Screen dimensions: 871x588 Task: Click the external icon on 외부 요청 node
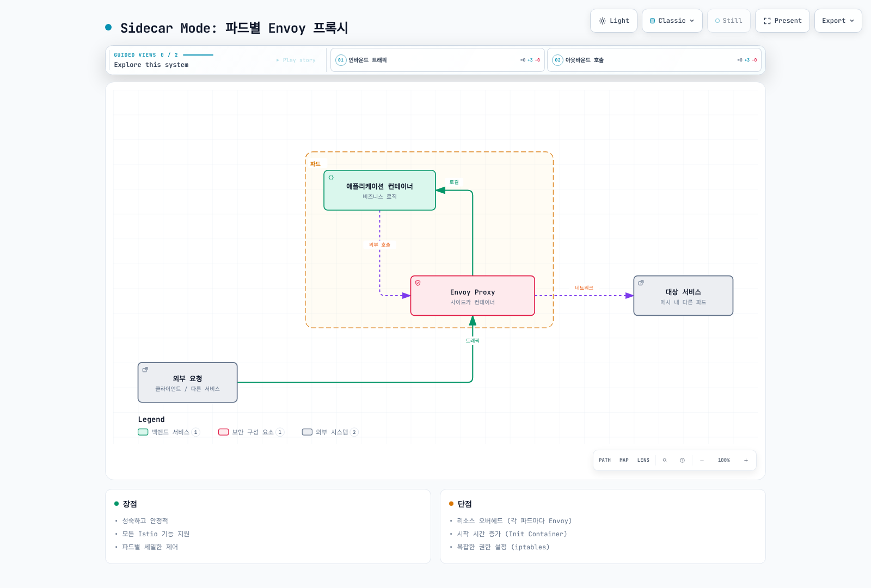(145, 370)
